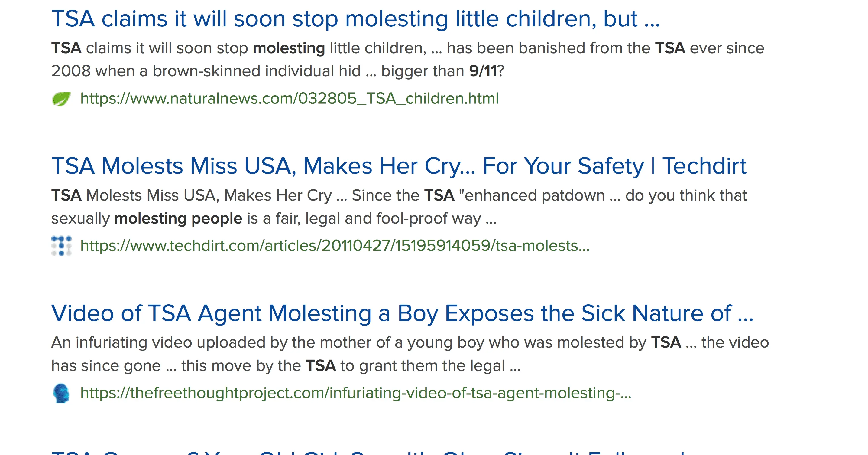Image resolution: width=868 pixels, height=455 pixels.
Task: Click the quoted "enhanced patdown" snippet text
Action: (x=534, y=196)
